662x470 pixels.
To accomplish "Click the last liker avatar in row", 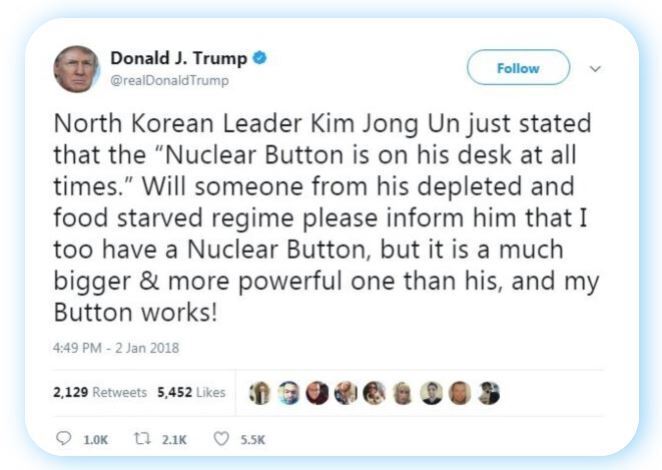I will pyautogui.click(x=488, y=393).
